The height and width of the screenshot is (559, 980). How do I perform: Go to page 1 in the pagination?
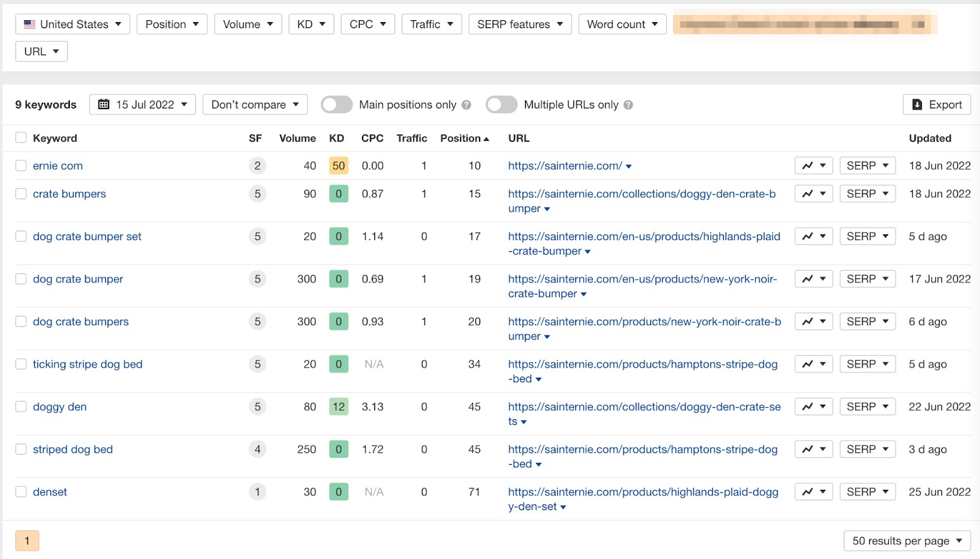[27, 541]
